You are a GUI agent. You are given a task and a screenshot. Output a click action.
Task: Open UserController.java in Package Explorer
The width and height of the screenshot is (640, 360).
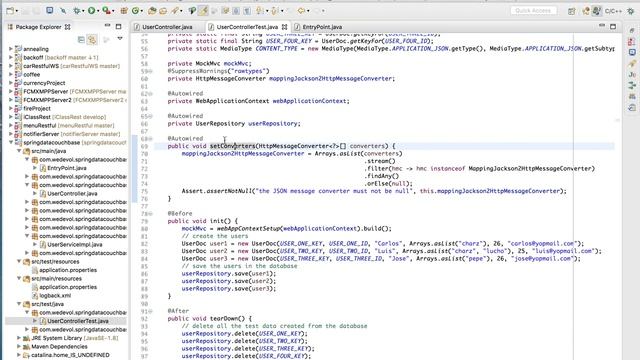72,193
